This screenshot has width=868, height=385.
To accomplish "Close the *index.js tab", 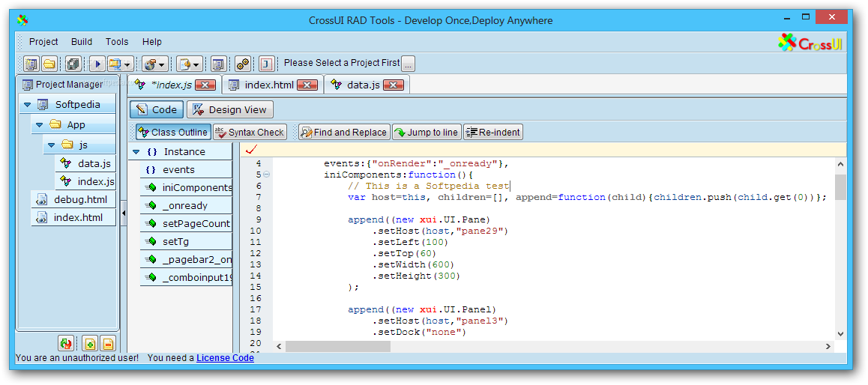I will click(205, 85).
